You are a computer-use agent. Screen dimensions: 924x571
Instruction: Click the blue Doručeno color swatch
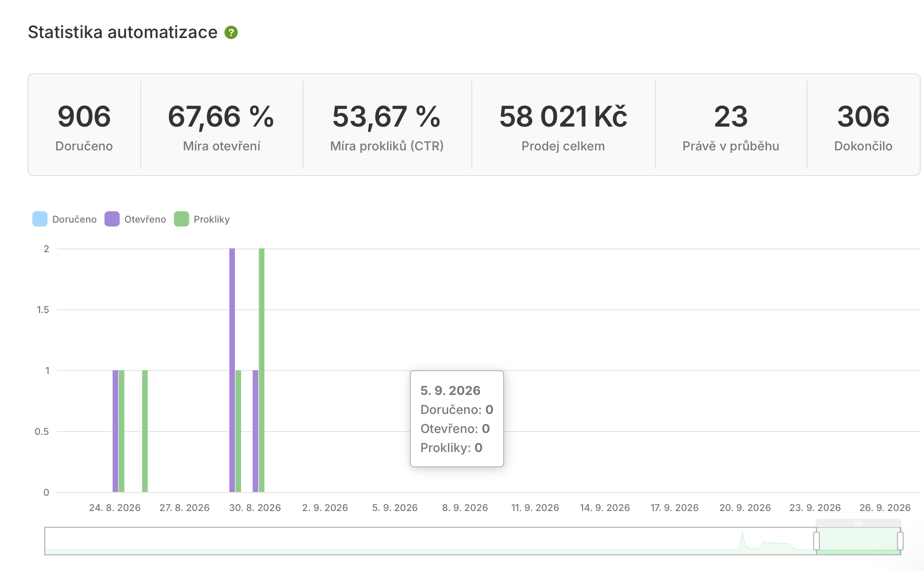point(40,219)
